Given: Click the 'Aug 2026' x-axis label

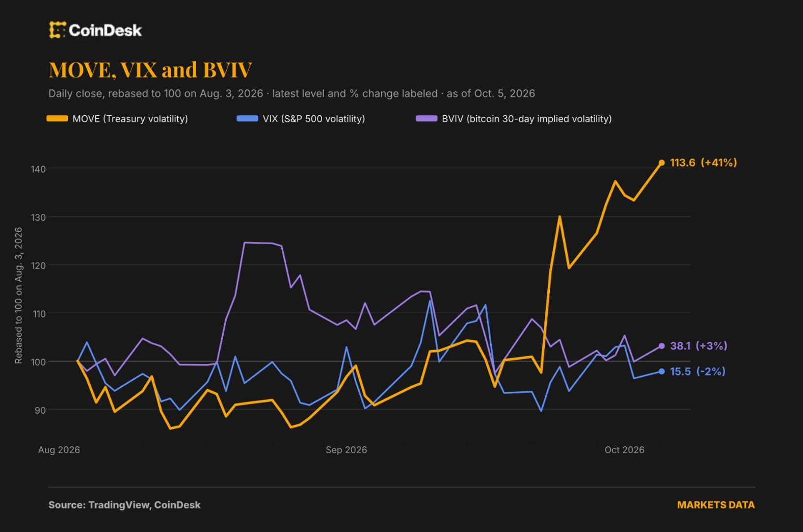Looking at the screenshot, I should coord(59,450).
